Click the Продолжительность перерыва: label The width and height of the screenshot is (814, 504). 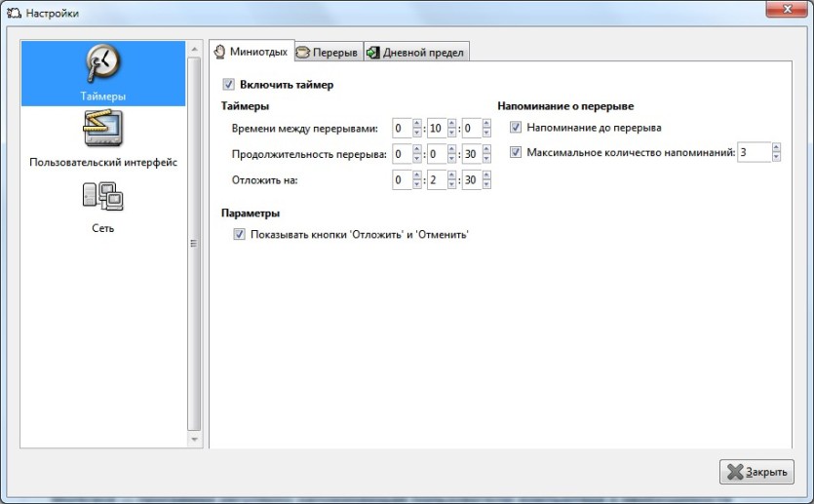coord(309,154)
